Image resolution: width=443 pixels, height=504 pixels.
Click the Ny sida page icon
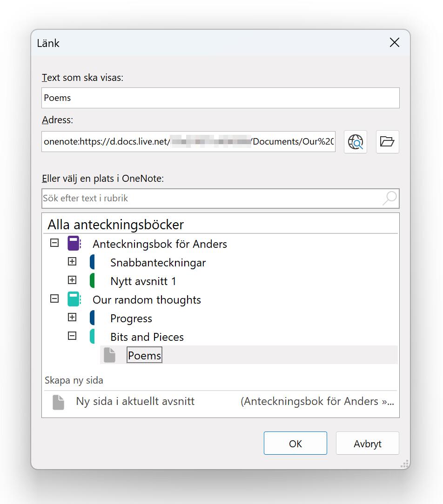pos(58,402)
